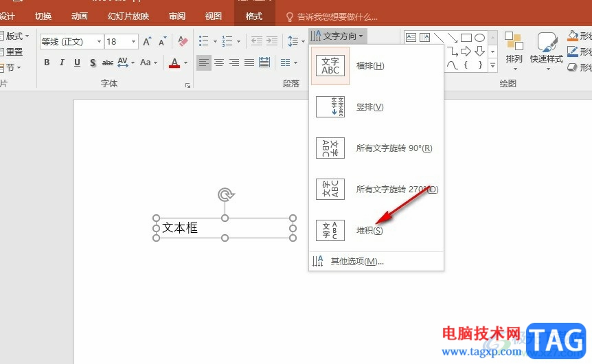
Task: Toggle underline formatting
Action: [77, 62]
